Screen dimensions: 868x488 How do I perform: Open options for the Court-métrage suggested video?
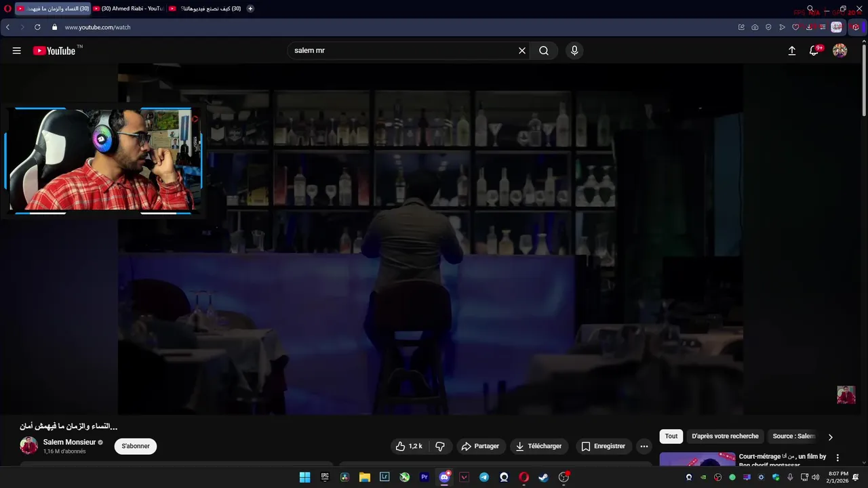click(x=837, y=457)
